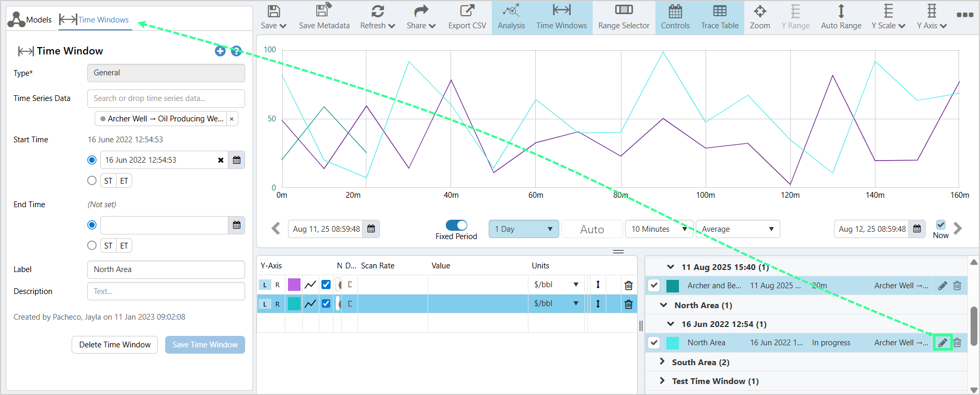
Task: Toggle the Fixed Period switch
Action: (x=456, y=225)
